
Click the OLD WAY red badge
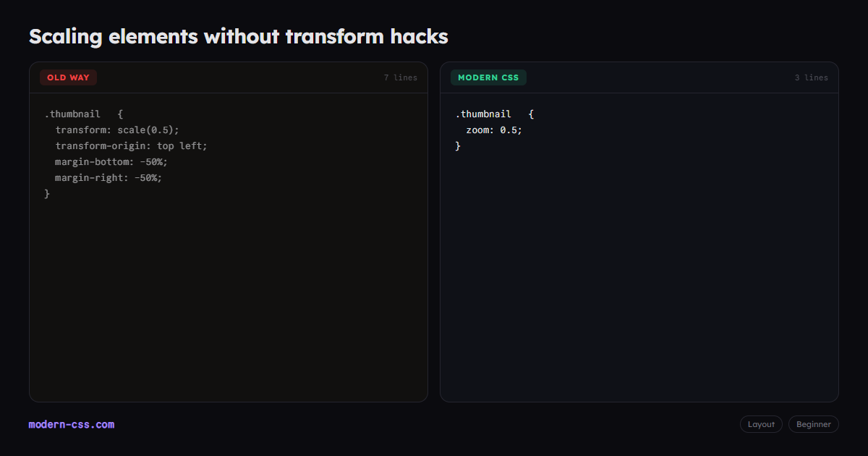pyautogui.click(x=68, y=77)
